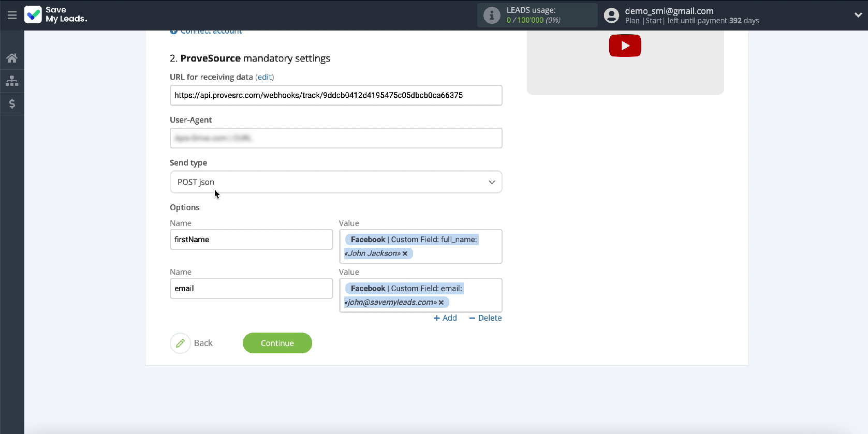Click the ProveSource mandatory settings heading
The width and height of the screenshot is (868, 434).
click(250, 58)
